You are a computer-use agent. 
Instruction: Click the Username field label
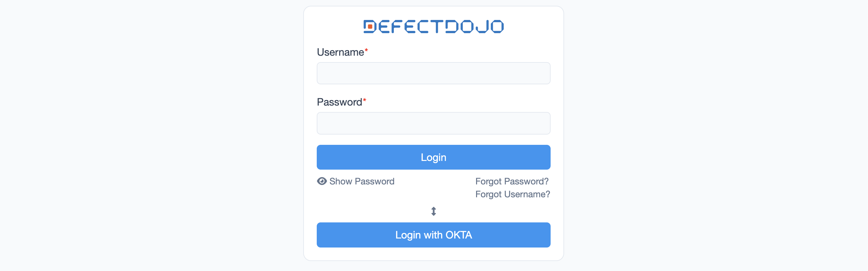coord(340,52)
